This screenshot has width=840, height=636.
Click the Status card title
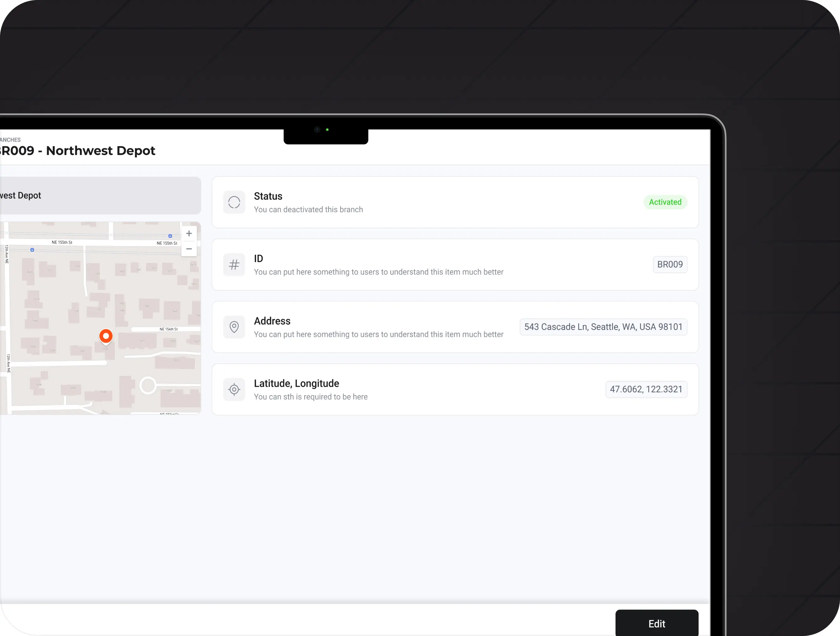pos(268,196)
